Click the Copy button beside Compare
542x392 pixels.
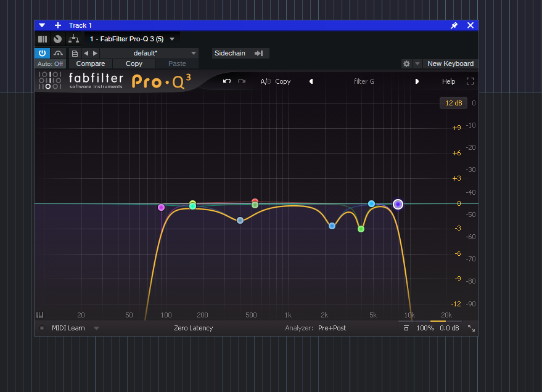[x=134, y=64]
